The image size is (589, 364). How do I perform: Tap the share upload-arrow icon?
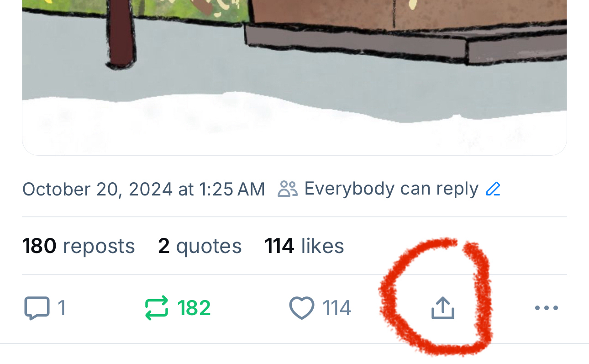click(443, 307)
